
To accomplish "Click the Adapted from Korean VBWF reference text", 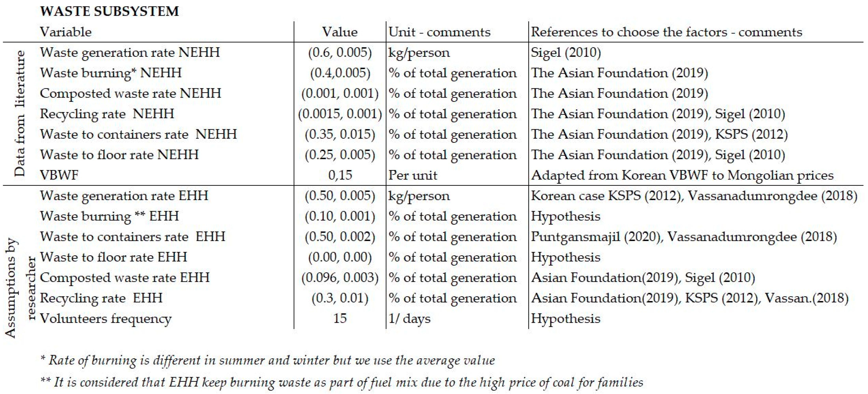I will pos(682,175).
